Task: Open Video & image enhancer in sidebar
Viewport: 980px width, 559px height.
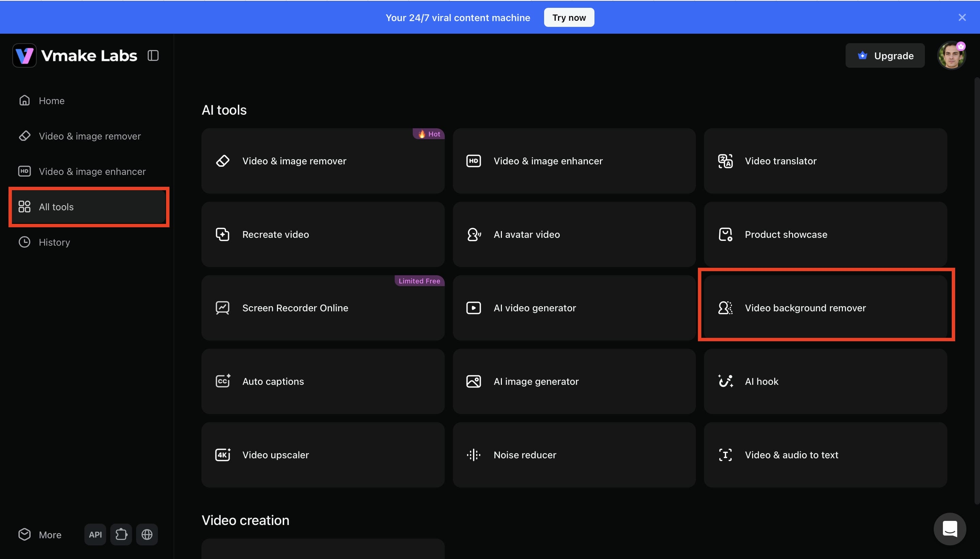Action: [88, 171]
